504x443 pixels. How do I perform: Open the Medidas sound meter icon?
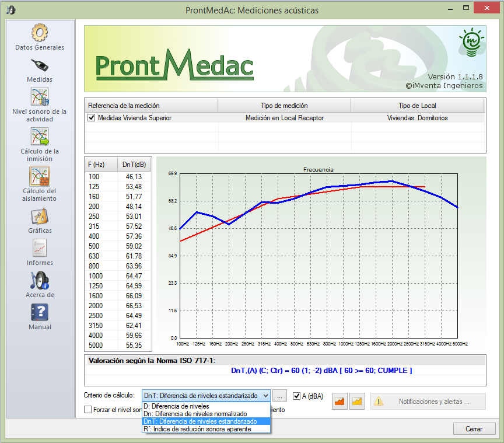[40, 65]
